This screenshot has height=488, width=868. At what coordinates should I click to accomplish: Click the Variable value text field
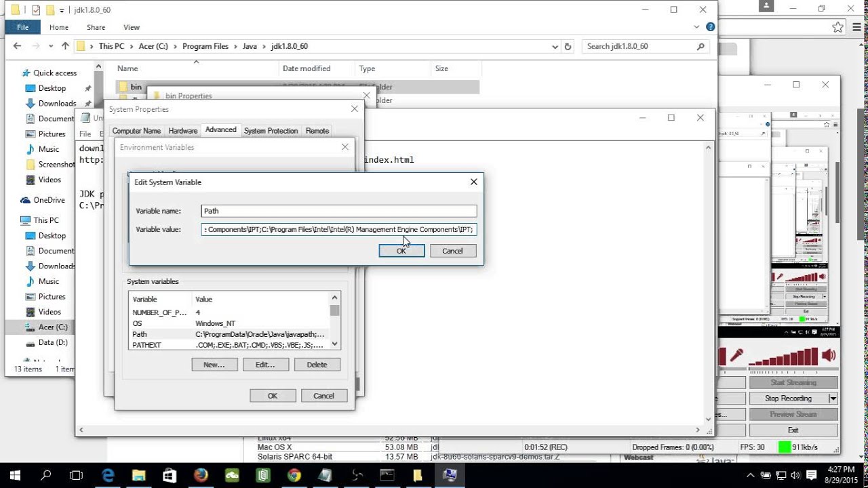point(339,229)
